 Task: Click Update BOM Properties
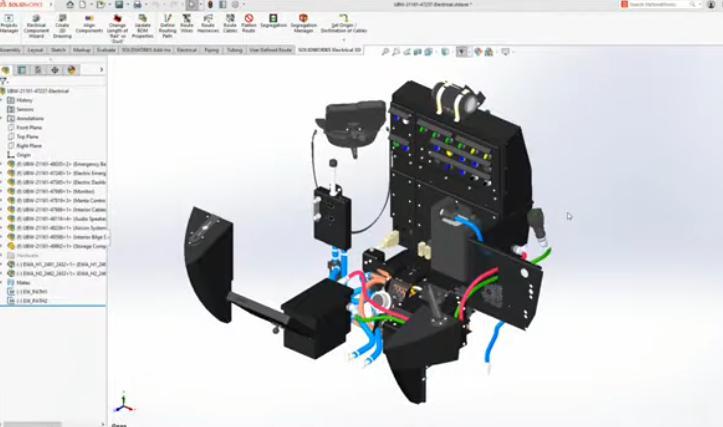click(x=142, y=26)
